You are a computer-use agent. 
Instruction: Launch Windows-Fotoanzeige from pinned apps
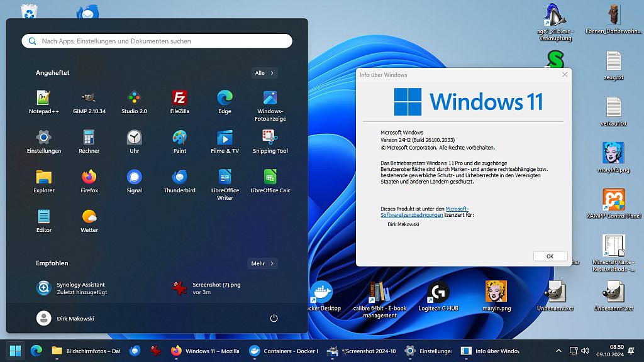tap(270, 106)
